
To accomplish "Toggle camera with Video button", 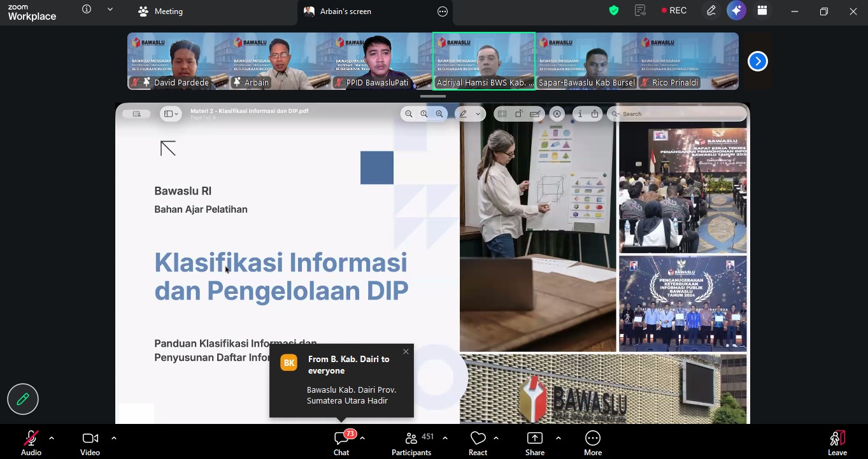I will tap(90, 443).
